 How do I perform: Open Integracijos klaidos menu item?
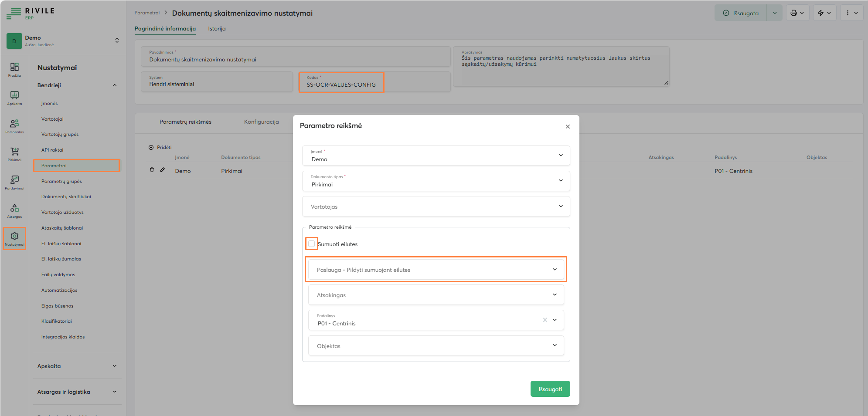pos(63,337)
